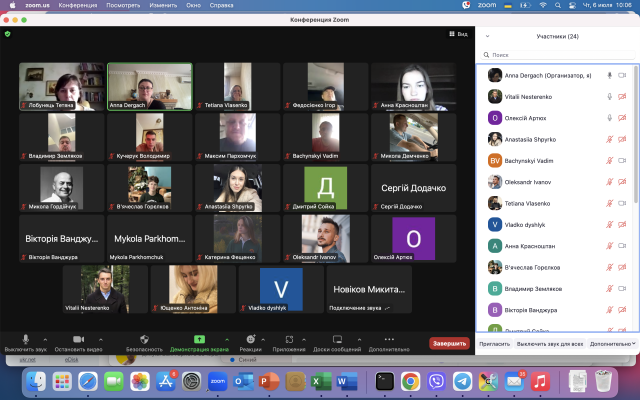Open Telegram from the Dock
Screen dimensions: 640x400
point(462,382)
